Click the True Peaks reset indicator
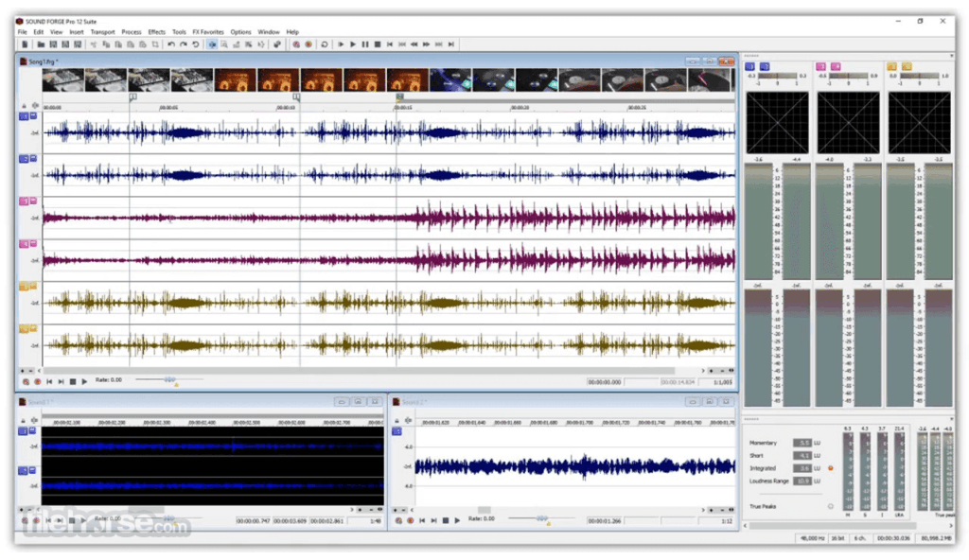 point(830,506)
